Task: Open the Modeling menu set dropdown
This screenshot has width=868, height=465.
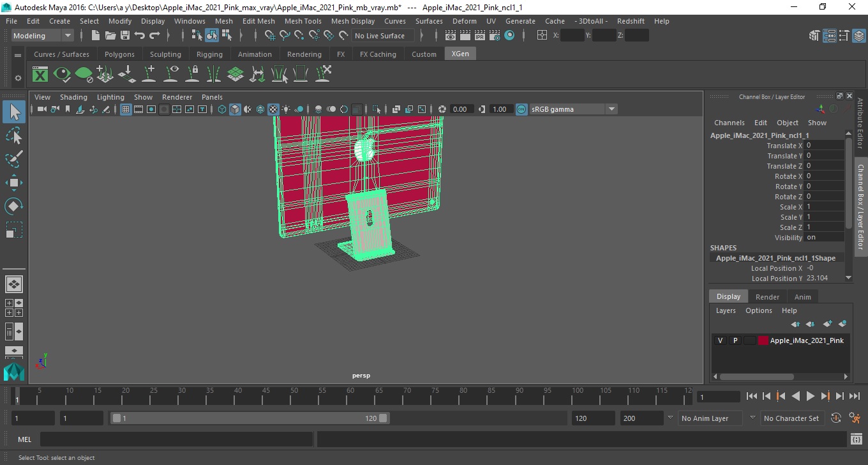Action: tap(43, 36)
